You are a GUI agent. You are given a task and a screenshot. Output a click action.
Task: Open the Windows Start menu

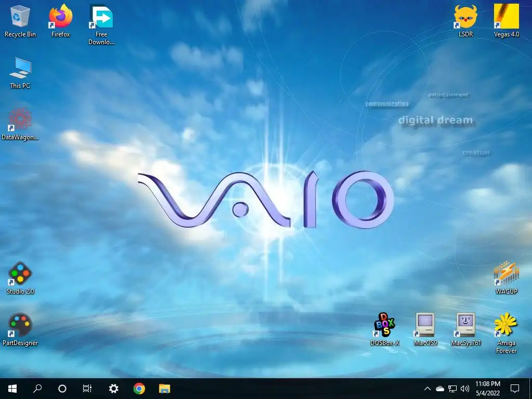[x=12, y=389]
